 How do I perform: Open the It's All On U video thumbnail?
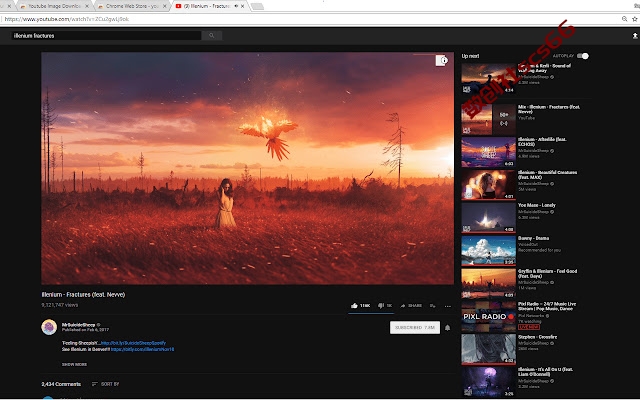488,382
